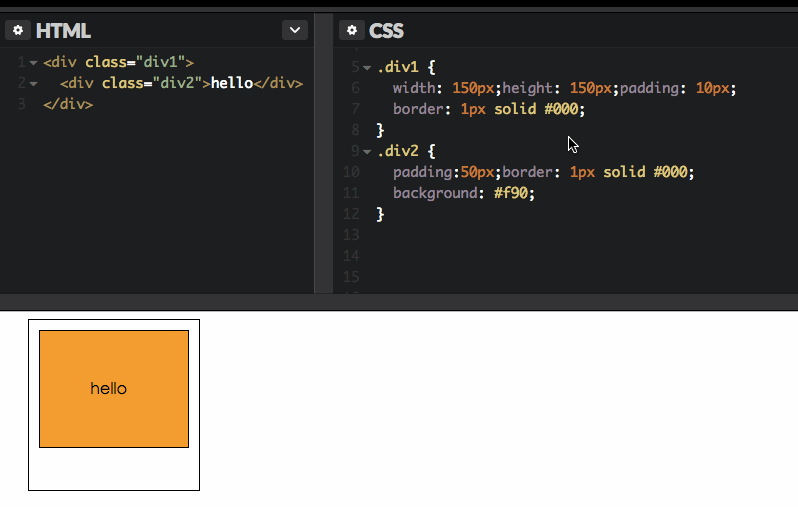Open CSS panel settings gear

point(351,31)
